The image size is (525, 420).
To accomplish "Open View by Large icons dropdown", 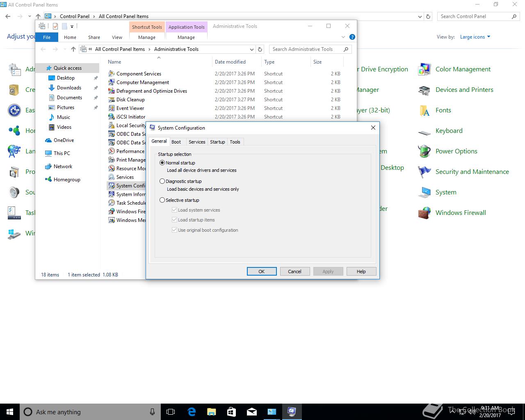I will [475, 37].
